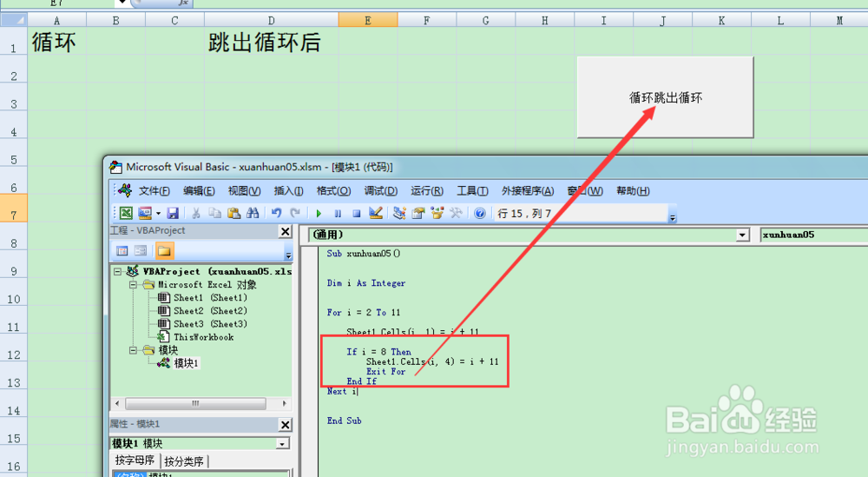The image size is (868, 477).
Task: Open the 插入(I) menu
Action: pyautogui.click(x=288, y=191)
